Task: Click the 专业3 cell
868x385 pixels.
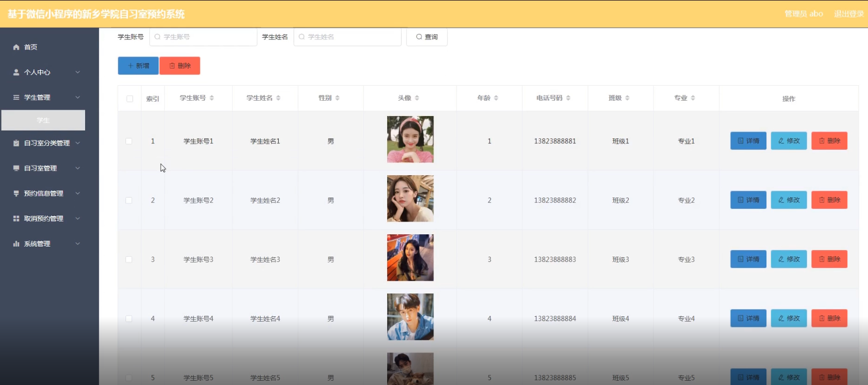Action: [686, 259]
